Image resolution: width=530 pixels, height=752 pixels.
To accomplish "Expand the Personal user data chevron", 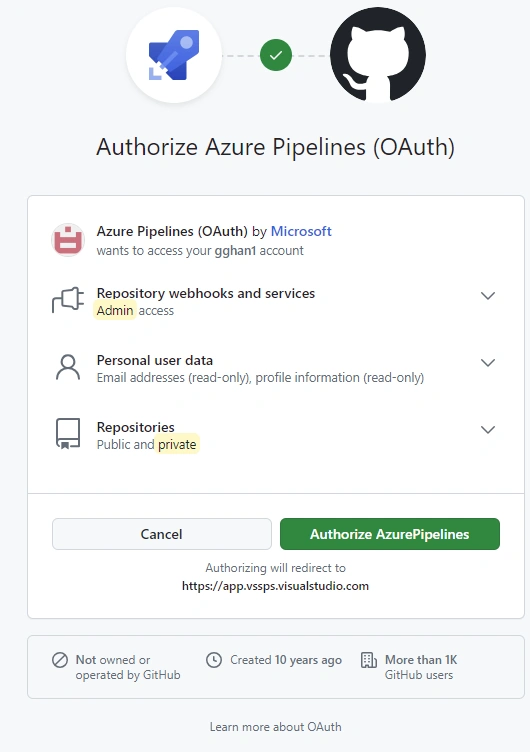I will coord(488,363).
